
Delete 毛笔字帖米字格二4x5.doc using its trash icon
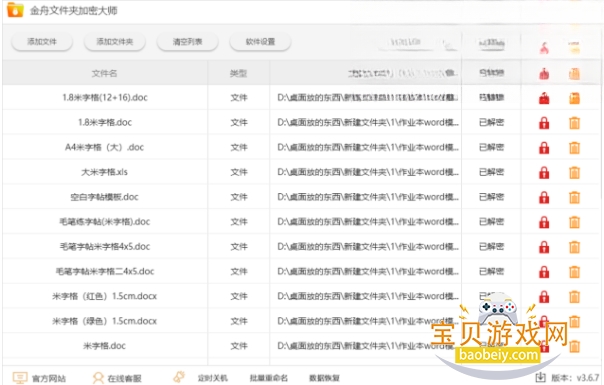point(574,272)
